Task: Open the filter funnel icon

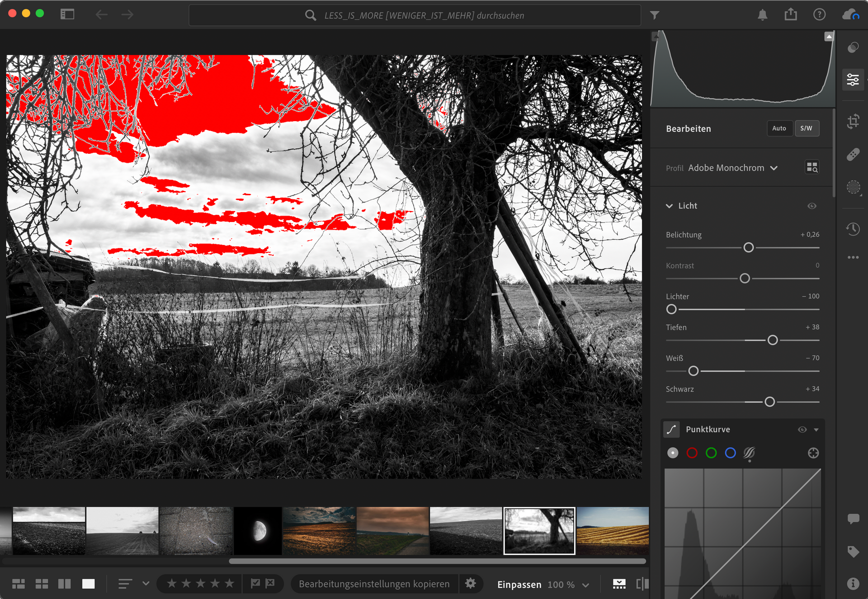Action: point(654,15)
